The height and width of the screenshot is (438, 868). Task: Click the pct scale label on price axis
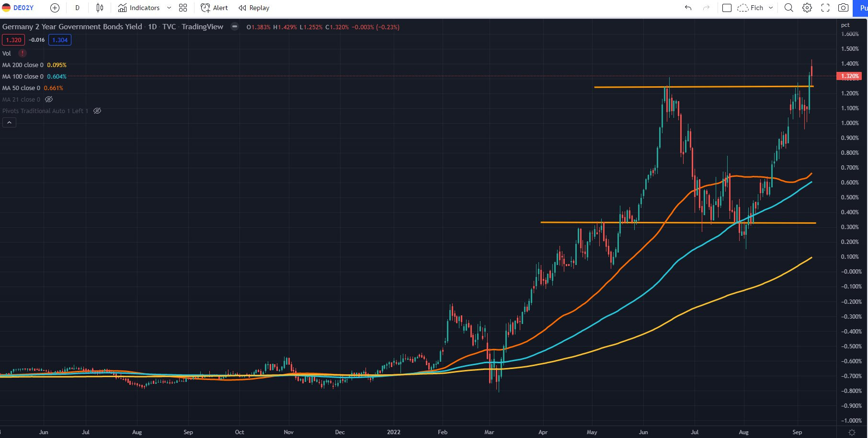click(845, 25)
